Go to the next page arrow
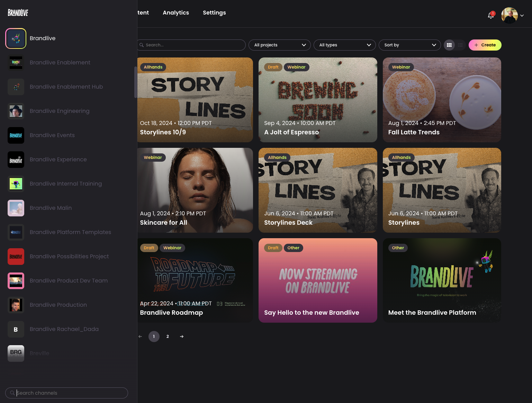 pos(182,337)
